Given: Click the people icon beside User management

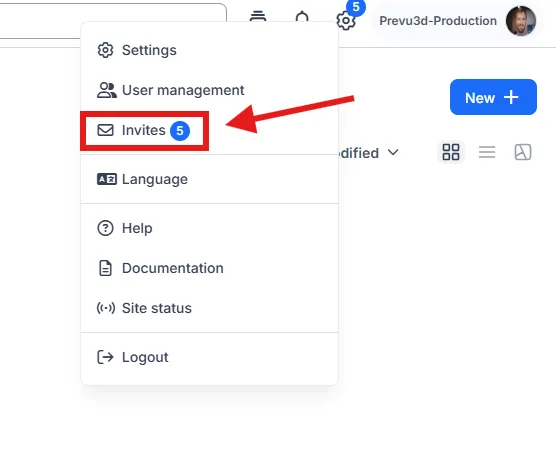Looking at the screenshot, I should 106,90.
